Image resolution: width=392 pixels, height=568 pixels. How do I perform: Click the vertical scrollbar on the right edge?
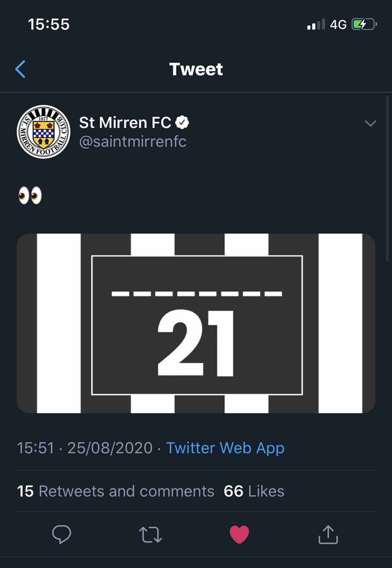[x=387, y=178]
